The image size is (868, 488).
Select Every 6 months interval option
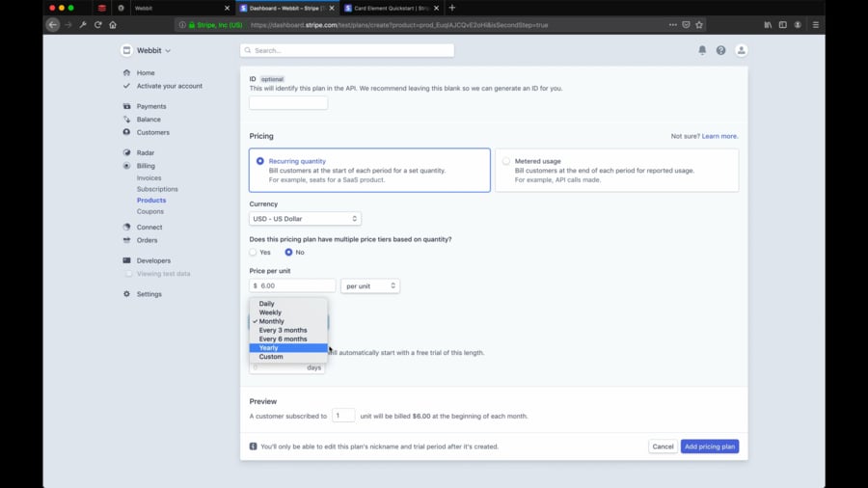click(x=288, y=339)
